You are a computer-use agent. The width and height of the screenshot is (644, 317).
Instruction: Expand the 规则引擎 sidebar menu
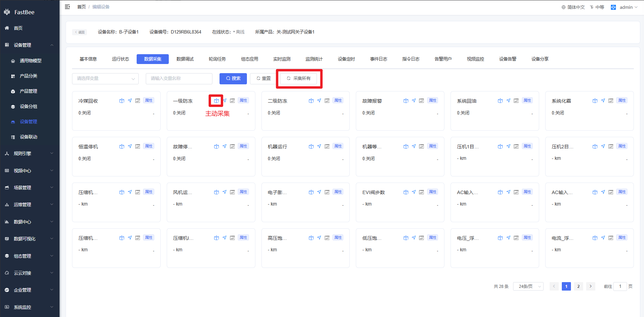coord(30,153)
